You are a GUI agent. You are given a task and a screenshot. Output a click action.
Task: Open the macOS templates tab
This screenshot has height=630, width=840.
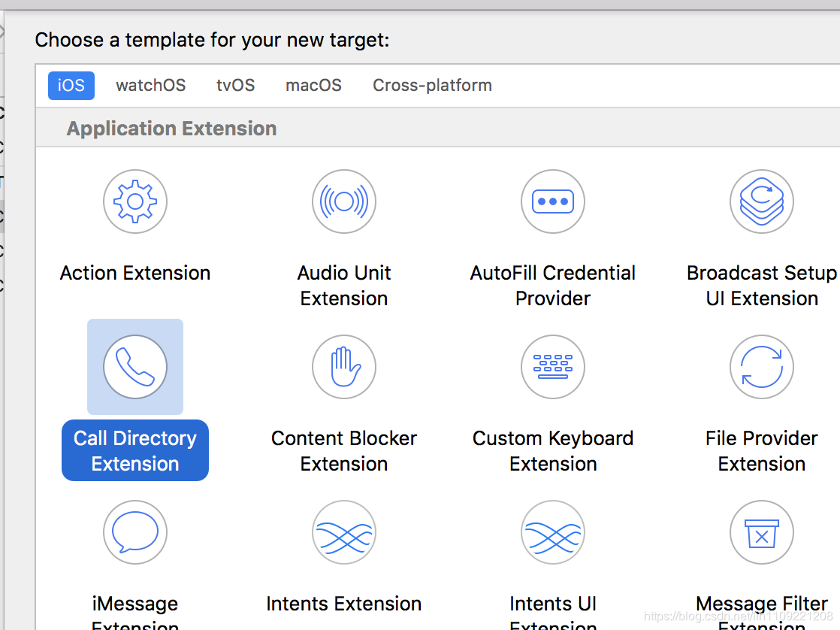[313, 85]
